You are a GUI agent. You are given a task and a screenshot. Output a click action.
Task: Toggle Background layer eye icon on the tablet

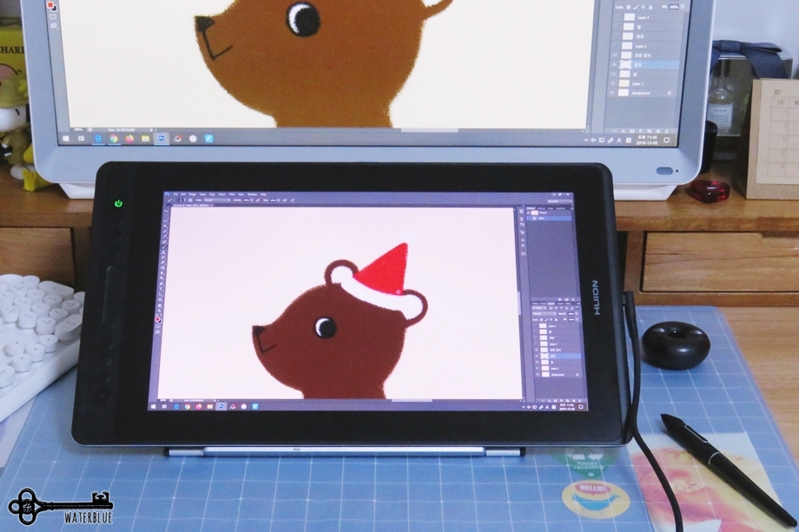click(x=537, y=375)
